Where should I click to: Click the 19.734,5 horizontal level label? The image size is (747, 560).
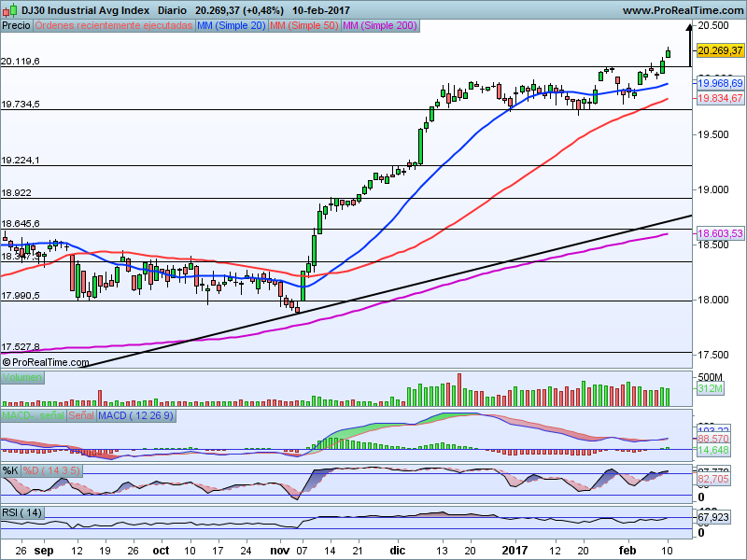(21, 105)
